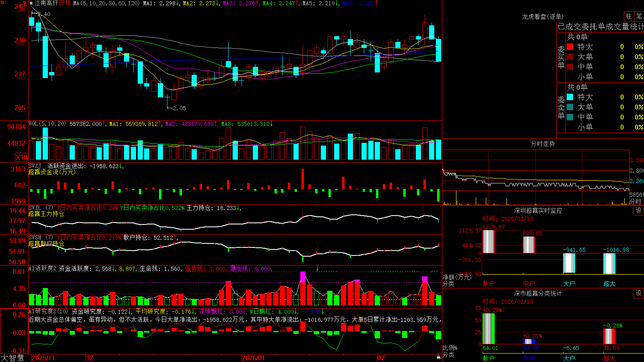Click the SVZJ indicator label
The width and height of the screenshot is (644, 362).
pos(35,166)
